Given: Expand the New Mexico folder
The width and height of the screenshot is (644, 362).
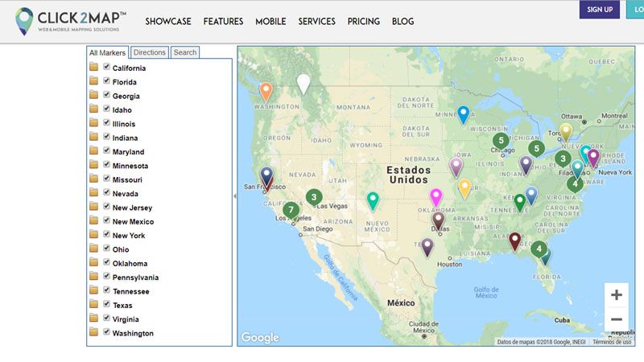Looking at the screenshot, I should 93,220.
